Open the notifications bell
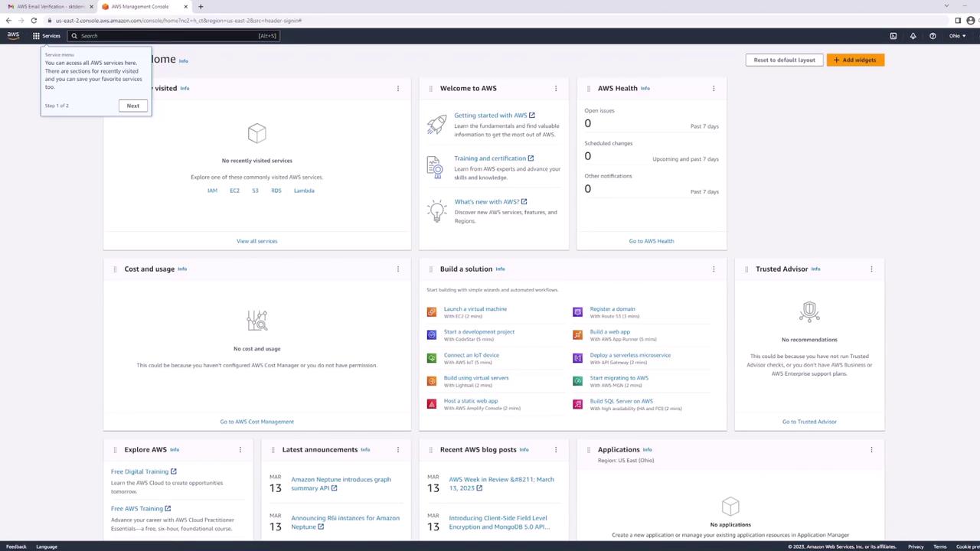 (913, 36)
